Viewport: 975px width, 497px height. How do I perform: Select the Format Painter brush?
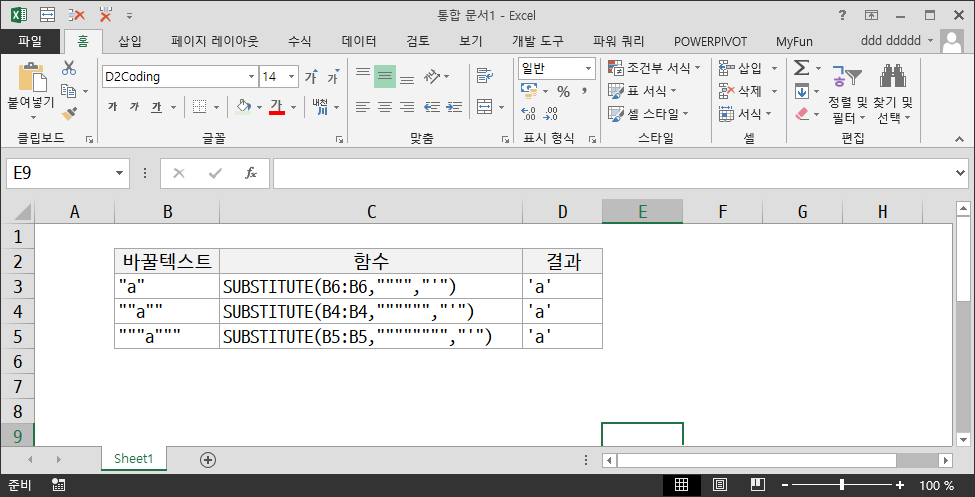pyautogui.click(x=69, y=113)
